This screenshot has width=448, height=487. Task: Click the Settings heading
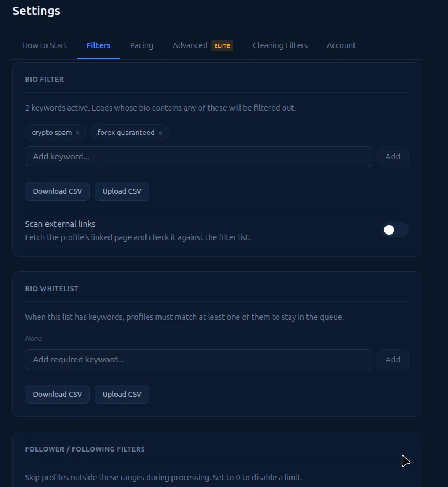click(37, 11)
